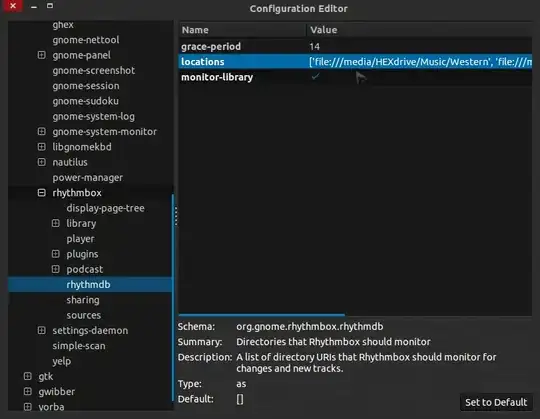Maximize the Configuration Editor window
540x419 pixels.
click(x=50, y=6)
